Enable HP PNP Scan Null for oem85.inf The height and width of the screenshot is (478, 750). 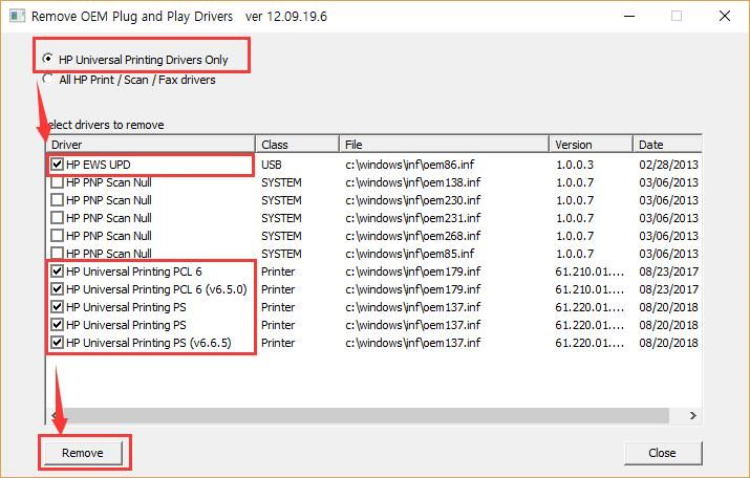pos(57,253)
